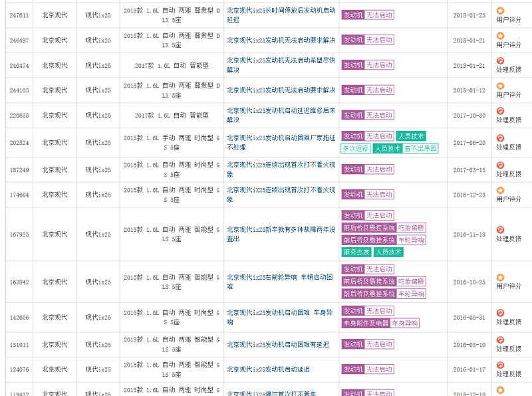
Task: Click the 车身异响 tag in row 142606
Action: pyautogui.click(x=404, y=324)
